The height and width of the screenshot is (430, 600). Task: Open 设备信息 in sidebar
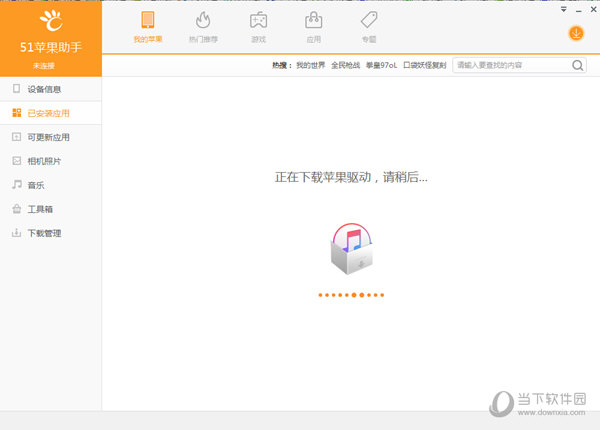[51, 89]
